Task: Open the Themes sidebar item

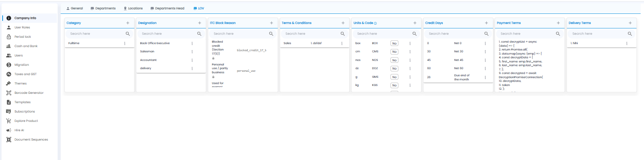Action: pyautogui.click(x=20, y=83)
